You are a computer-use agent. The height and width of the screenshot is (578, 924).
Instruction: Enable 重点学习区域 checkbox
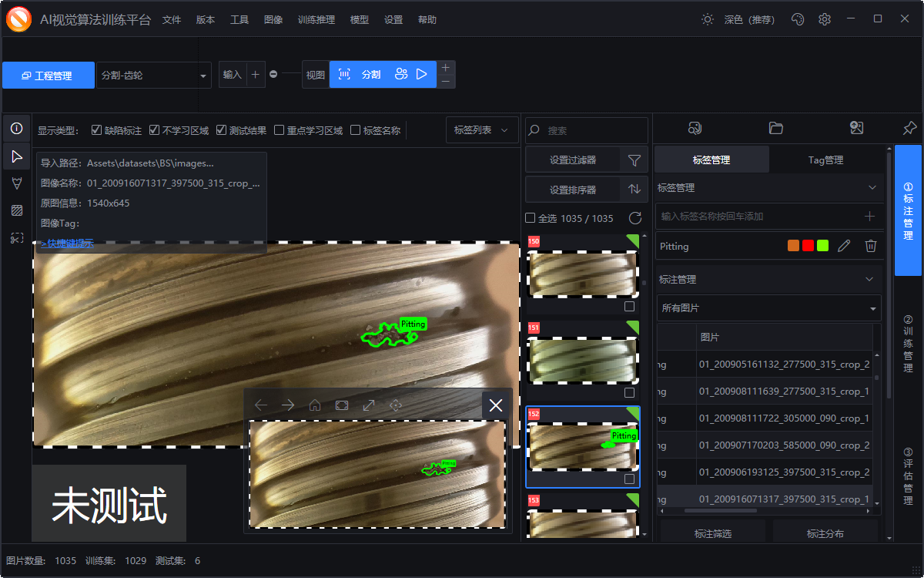click(279, 130)
